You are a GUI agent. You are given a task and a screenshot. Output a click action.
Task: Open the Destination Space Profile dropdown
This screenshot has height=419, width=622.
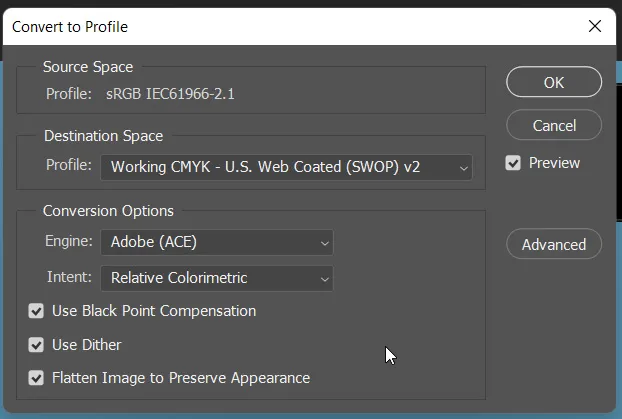(285, 167)
